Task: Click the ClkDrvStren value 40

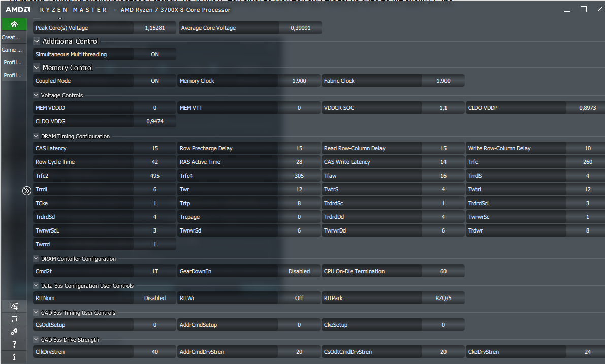Action: click(155, 352)
